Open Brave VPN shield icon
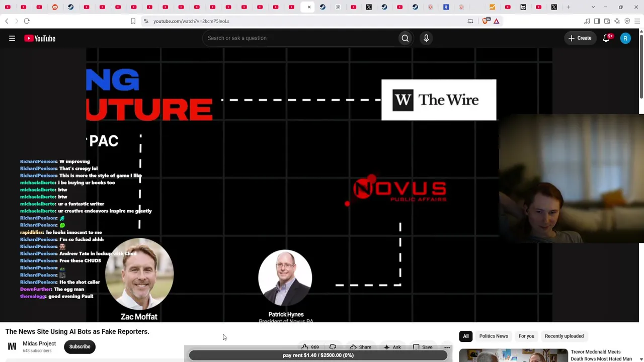 pos(627,21)
